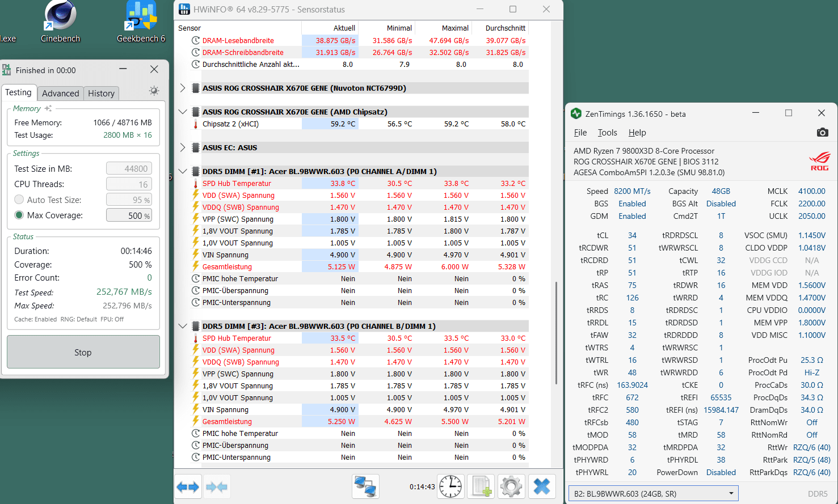Click the HWiNFO expand-columns arrows button

coord(188,486)
